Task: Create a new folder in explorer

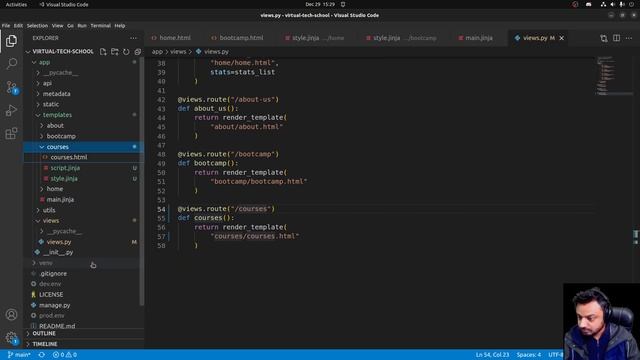Action: [x=115, y=51]
